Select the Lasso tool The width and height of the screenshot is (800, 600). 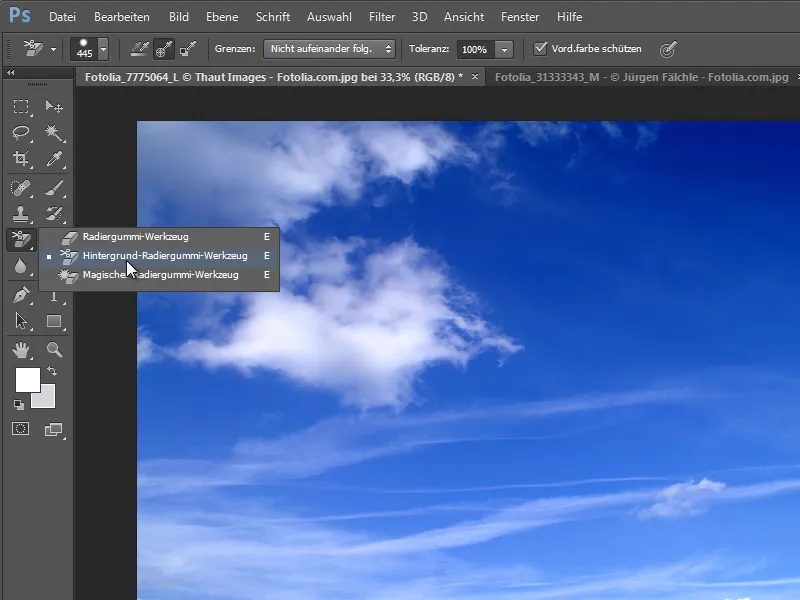pos(21,133)
